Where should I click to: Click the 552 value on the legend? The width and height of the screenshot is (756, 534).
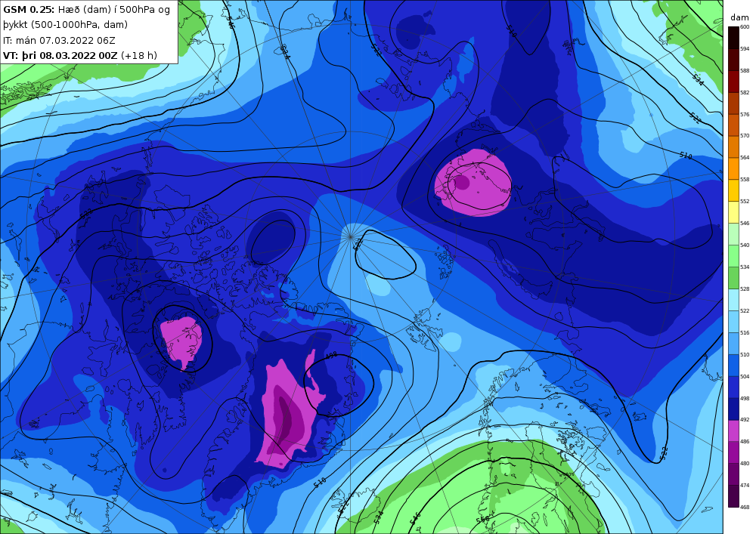[x=745, y=202]
